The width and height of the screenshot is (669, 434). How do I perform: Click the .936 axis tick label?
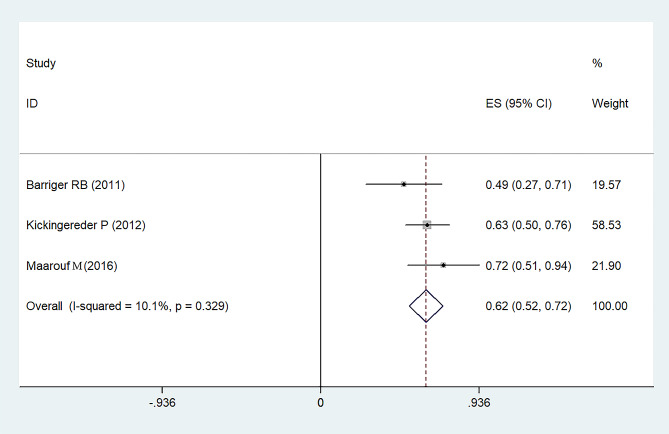pos(478,402)
